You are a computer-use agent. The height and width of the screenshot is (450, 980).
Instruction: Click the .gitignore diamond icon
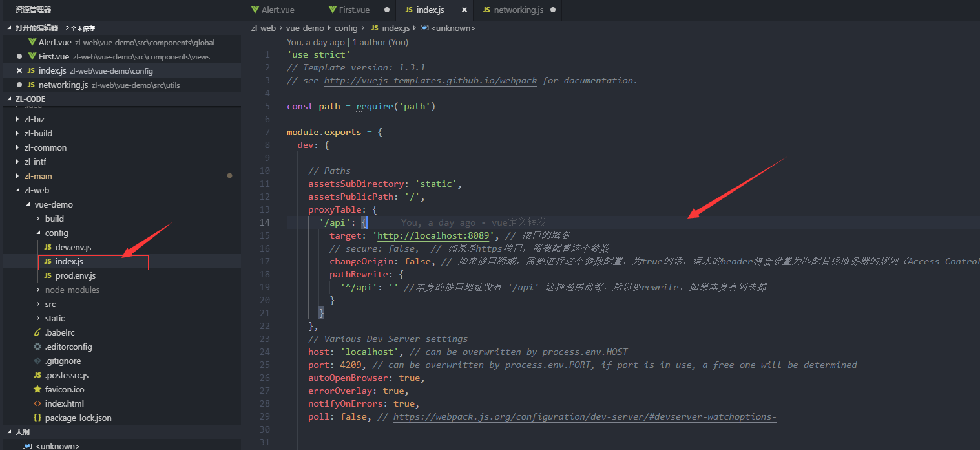click(x=37, y=361)
